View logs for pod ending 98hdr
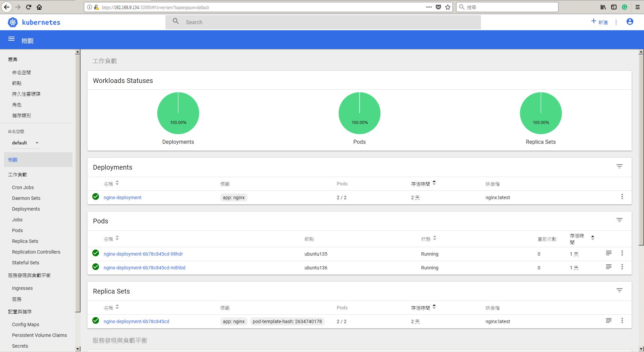 pyautogui.click(x=609, y=253)
